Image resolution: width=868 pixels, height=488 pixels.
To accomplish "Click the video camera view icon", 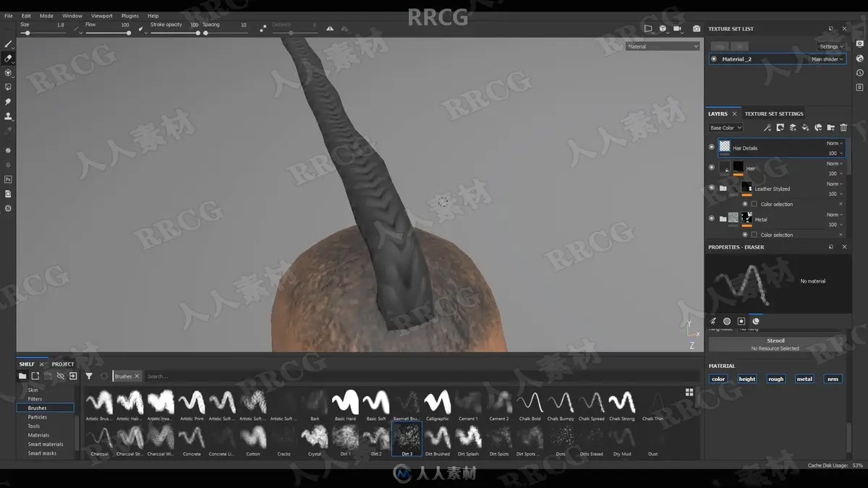I will click(x=678, y=29).
